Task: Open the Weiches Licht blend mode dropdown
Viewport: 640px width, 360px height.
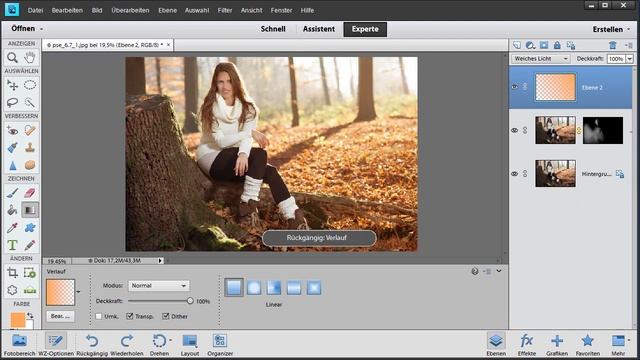Action: (x=540, y=59)
